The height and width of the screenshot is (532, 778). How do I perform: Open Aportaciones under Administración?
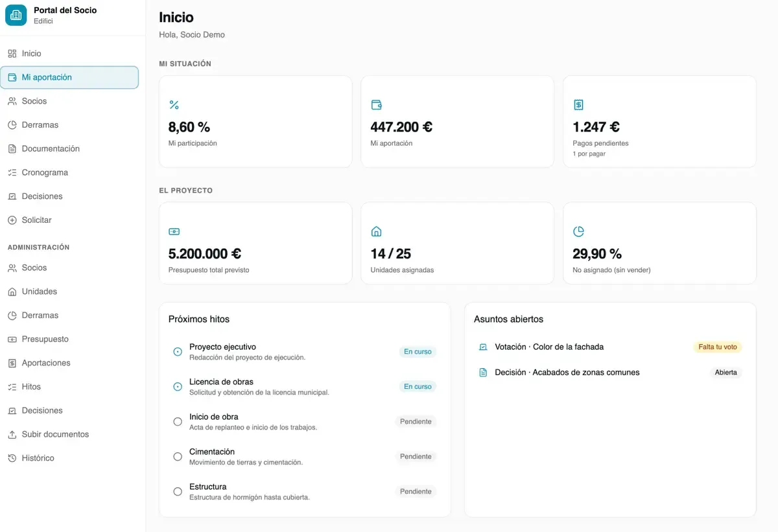click(x=69, y=363)
